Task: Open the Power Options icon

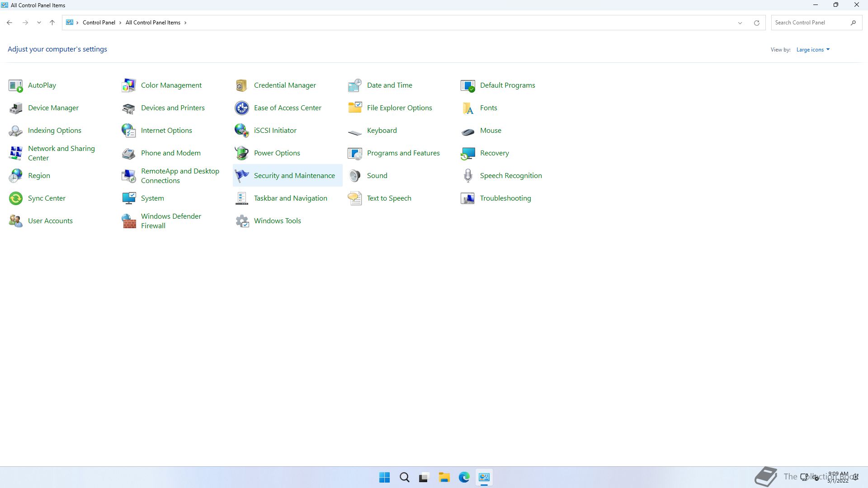Action: tap(242, 153)
